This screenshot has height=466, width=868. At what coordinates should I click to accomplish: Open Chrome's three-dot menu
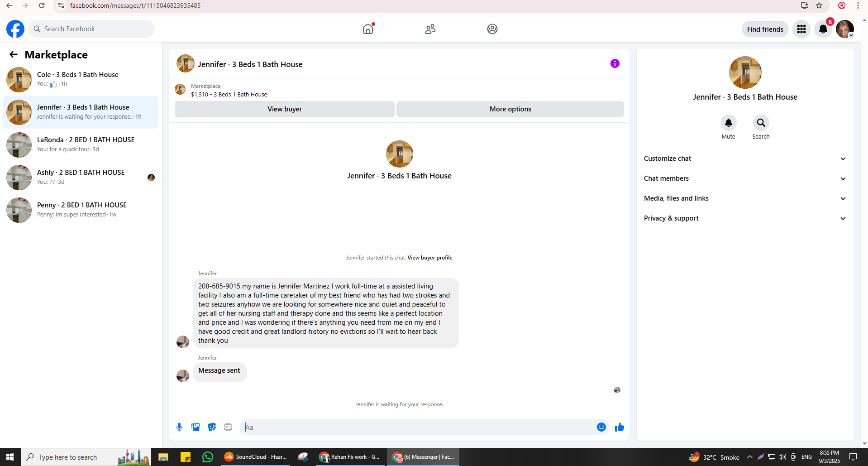858,5
